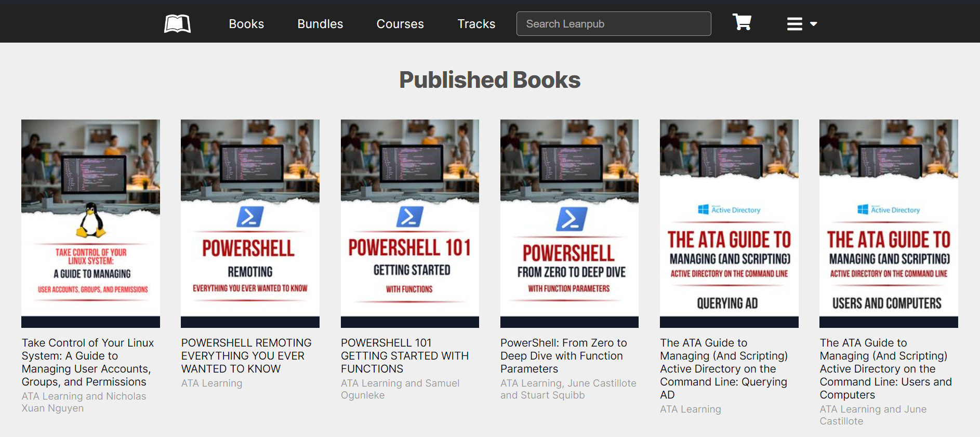Open the Querying AD book cover
Viewport: 980px width, 437px height.
click(729, 223)
